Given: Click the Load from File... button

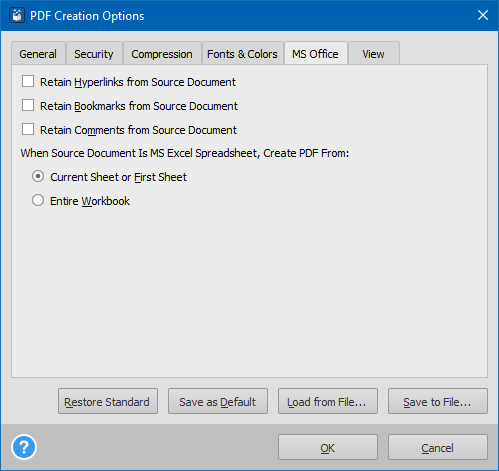Looking at the screenshot, I should click(x=328, y=401).
